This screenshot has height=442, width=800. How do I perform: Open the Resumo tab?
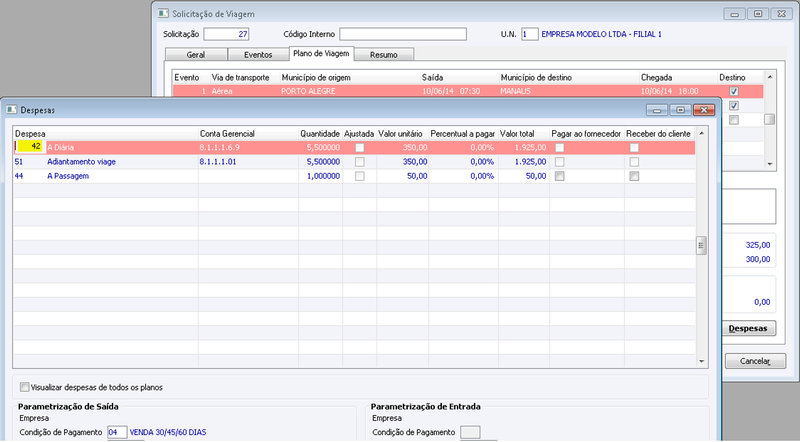coord(384,55)
